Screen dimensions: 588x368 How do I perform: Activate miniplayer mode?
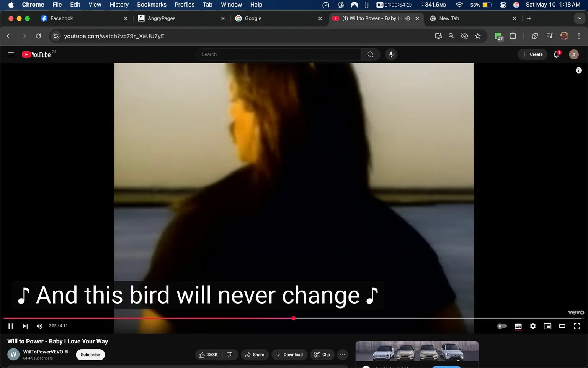[547, 326]
